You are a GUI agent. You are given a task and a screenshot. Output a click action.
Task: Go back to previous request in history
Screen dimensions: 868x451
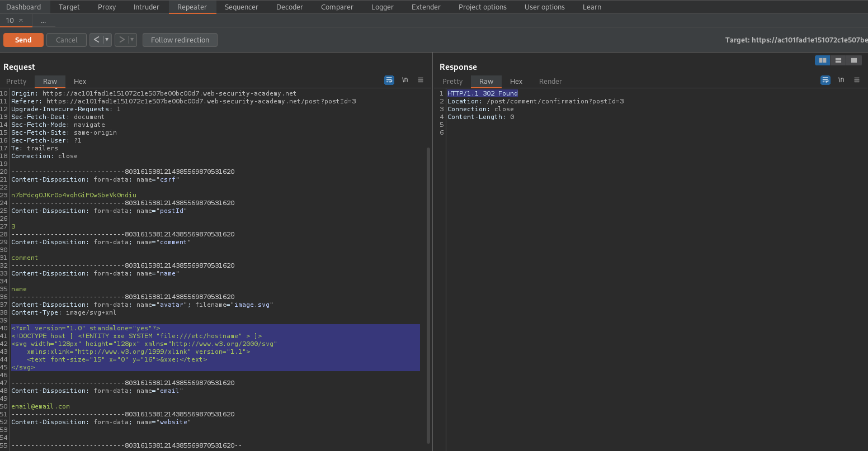[x=96, y=40]
